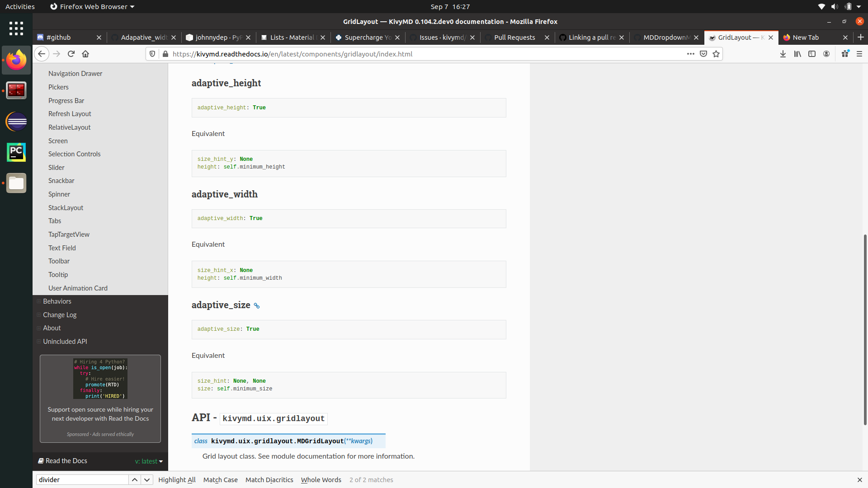This screenshot has height=488, width=868.
Task: Click the Home button in the toolbar
Action: 85,54
